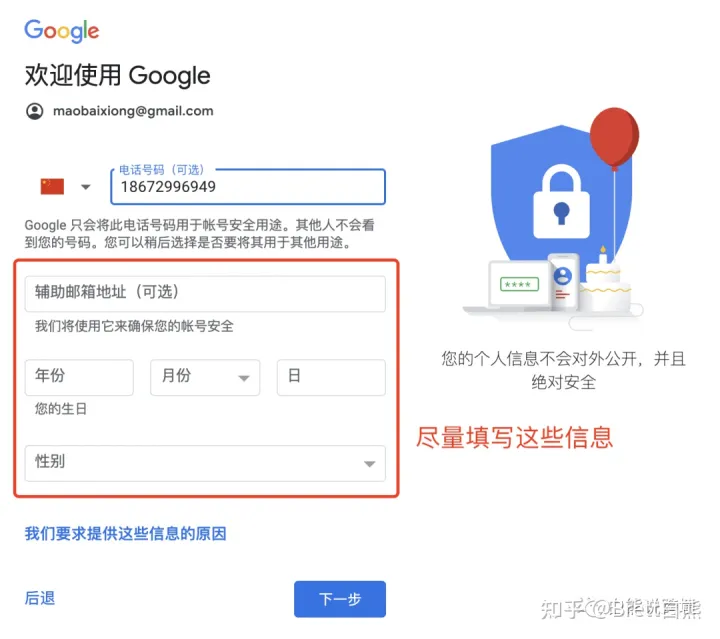Click the phone profile graphic in illustration
The width and height of the screenshot is (720, 639).
click(x=562, y=281)
